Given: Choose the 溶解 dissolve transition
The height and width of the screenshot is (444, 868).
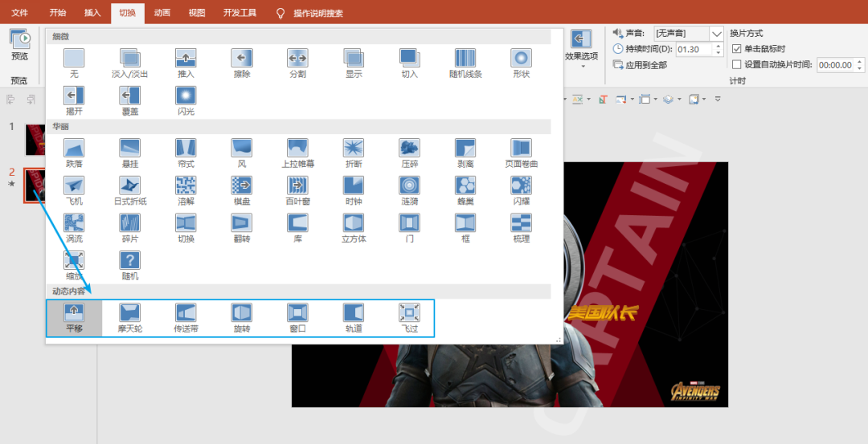Looking at the screenshot, I should pyautogui.click(x=186, y=191).
